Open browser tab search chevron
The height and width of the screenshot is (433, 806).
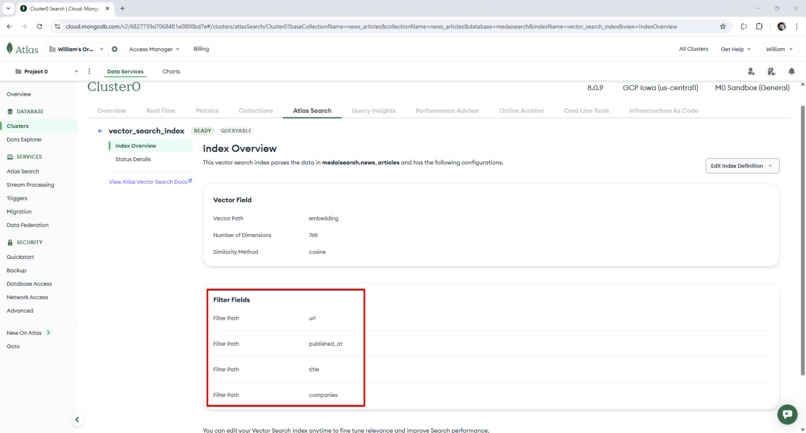tap(8, 8)
